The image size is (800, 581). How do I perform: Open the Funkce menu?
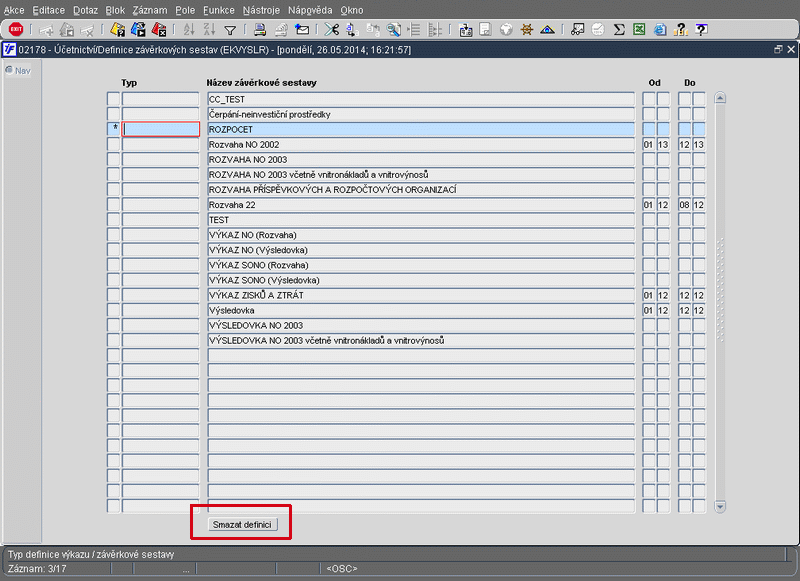click(x=219, y=10)
